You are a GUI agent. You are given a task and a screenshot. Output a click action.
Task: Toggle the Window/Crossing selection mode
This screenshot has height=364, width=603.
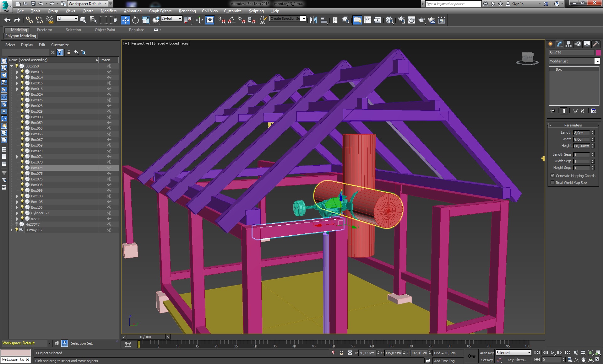click(x=113, y=20)
